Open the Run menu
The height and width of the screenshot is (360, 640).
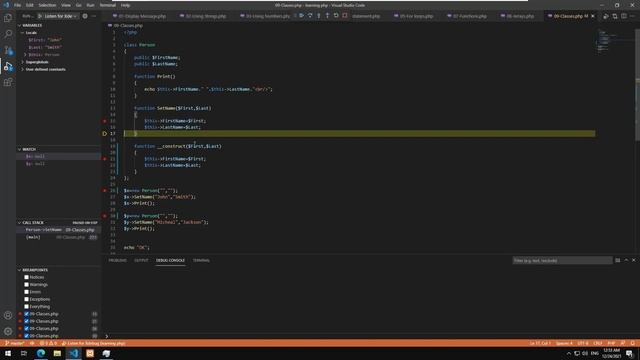pyautogui.click(x=91, y=5)
